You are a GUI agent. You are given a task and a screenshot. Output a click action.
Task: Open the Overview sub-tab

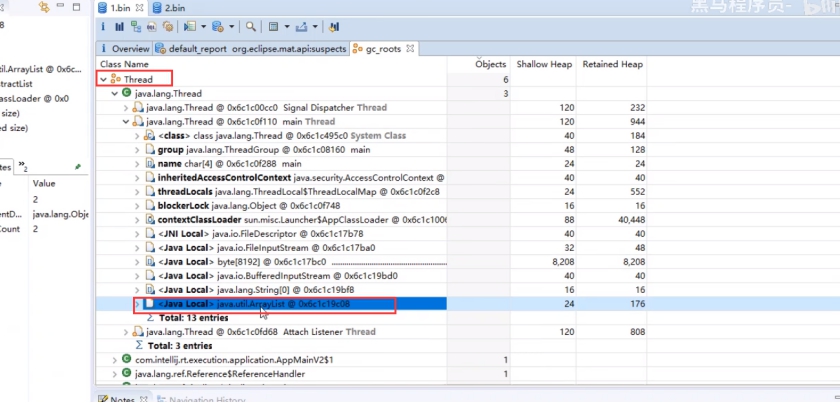pos(124,49)
